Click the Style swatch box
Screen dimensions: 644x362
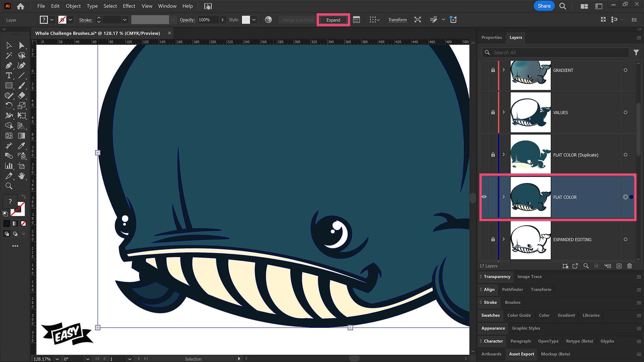click(x=246, y=20)
